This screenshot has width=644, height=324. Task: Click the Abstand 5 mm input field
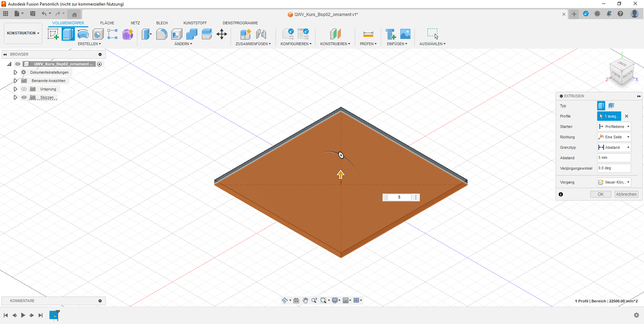point(614,158)
